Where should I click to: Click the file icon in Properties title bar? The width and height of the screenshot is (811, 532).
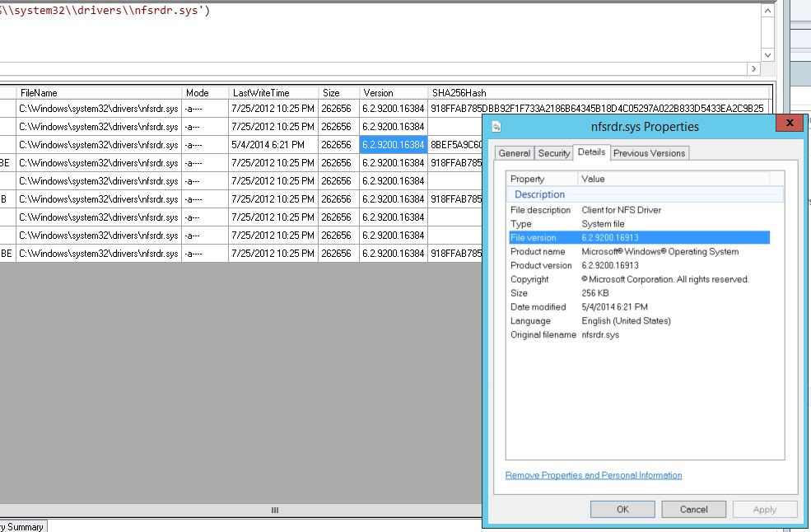coord(496,127)
